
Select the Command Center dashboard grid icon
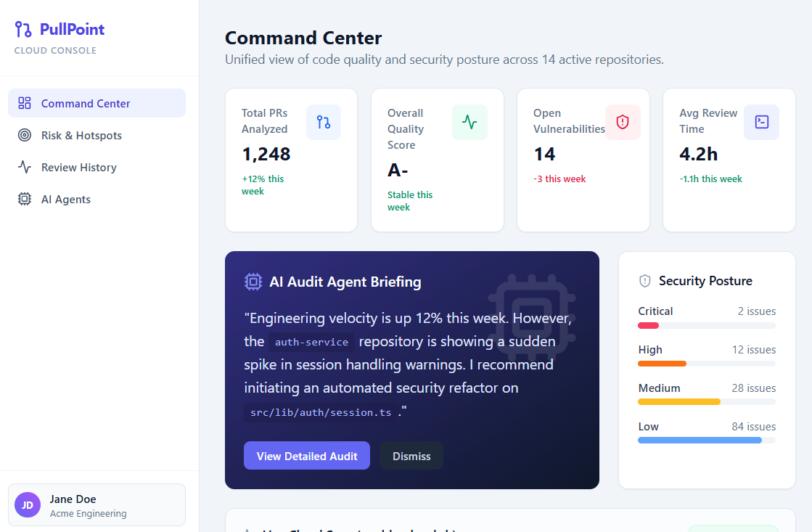coord(25,103)
